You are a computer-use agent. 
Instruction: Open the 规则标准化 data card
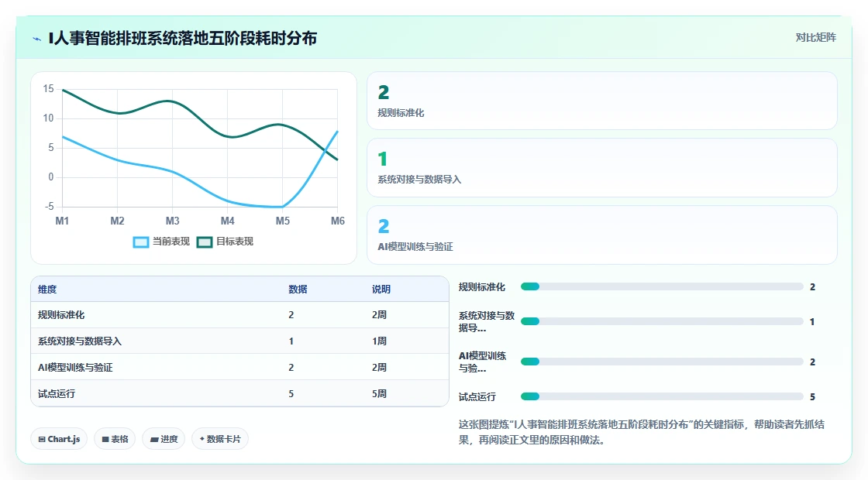(x=601, y=101)
